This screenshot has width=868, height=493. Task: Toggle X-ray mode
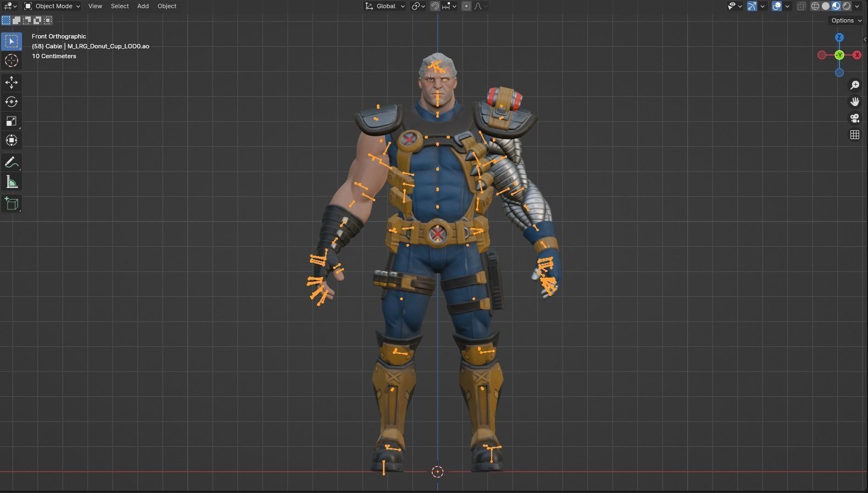801,6
